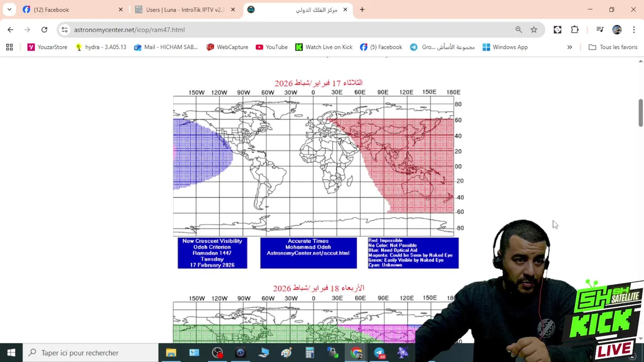Open the Extensions puzzle menu
This screenshot has width=644, height=362.
tap(575, 30)
